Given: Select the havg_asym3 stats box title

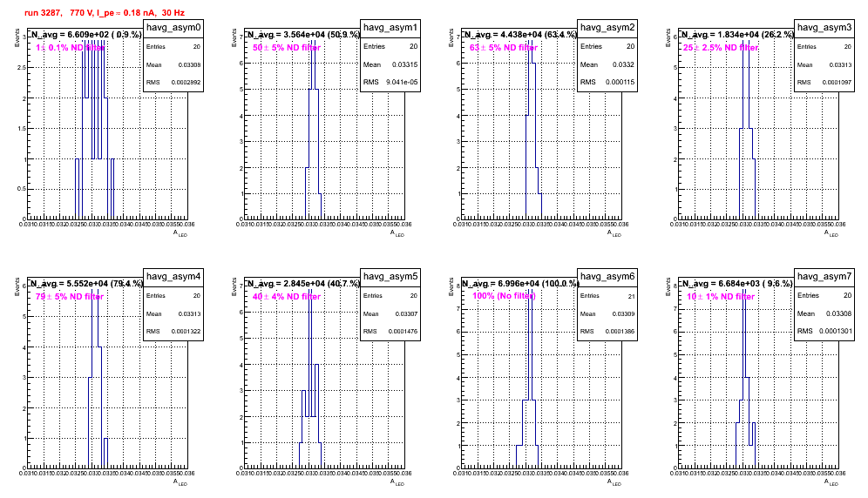Looking at the screenshot, I should 824,28.
